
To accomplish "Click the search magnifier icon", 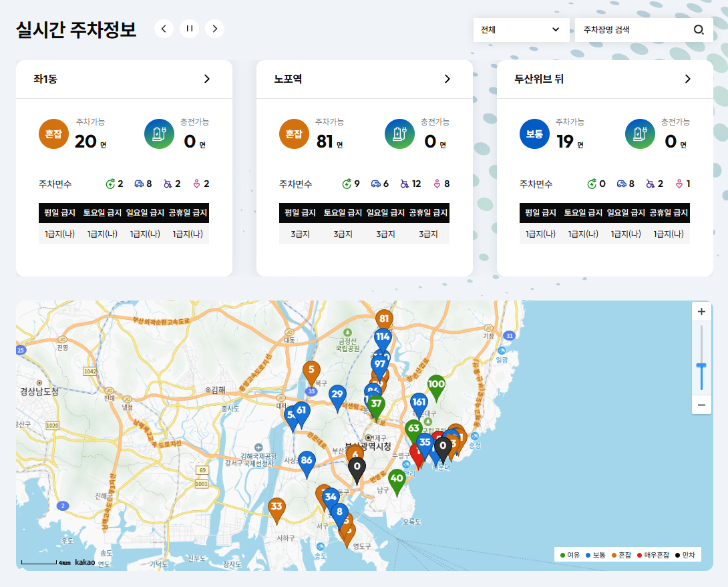I will point(699,30).
